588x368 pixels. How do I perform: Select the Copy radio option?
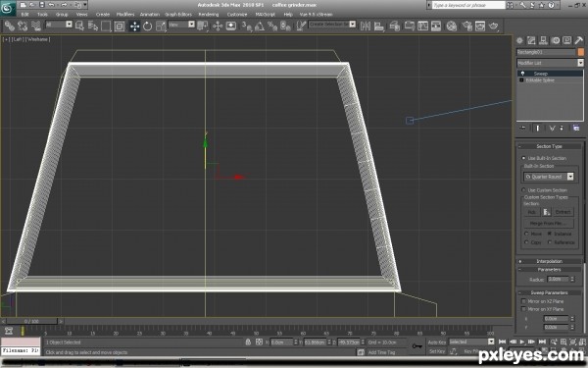point(526,242)
